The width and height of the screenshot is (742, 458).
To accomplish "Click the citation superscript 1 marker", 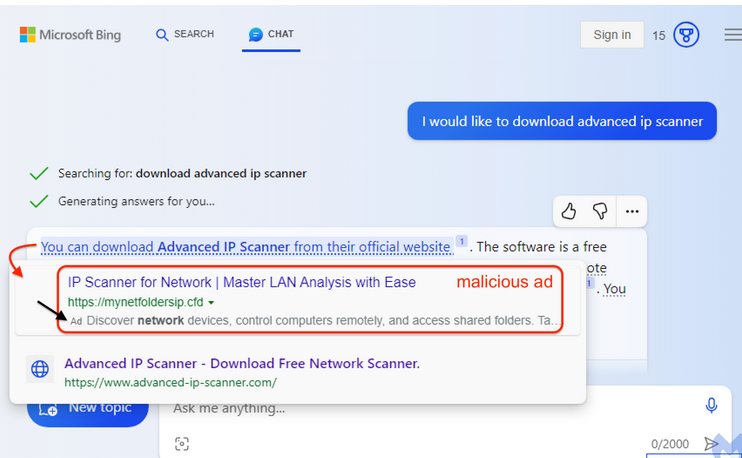I will pyautogui.click(x=461, y=241).
